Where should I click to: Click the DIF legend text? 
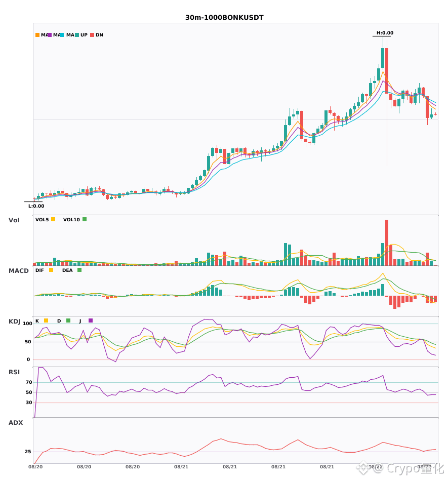point(39,270)
